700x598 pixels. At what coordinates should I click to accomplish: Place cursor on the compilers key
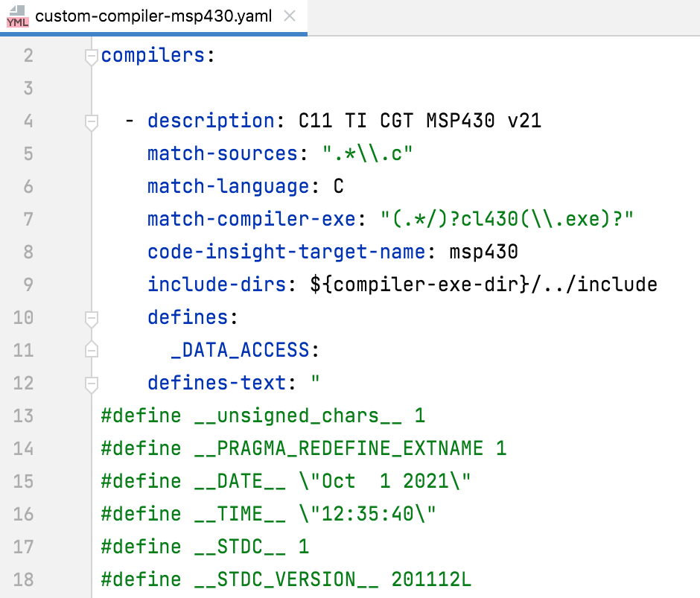(x=153, y=54)
